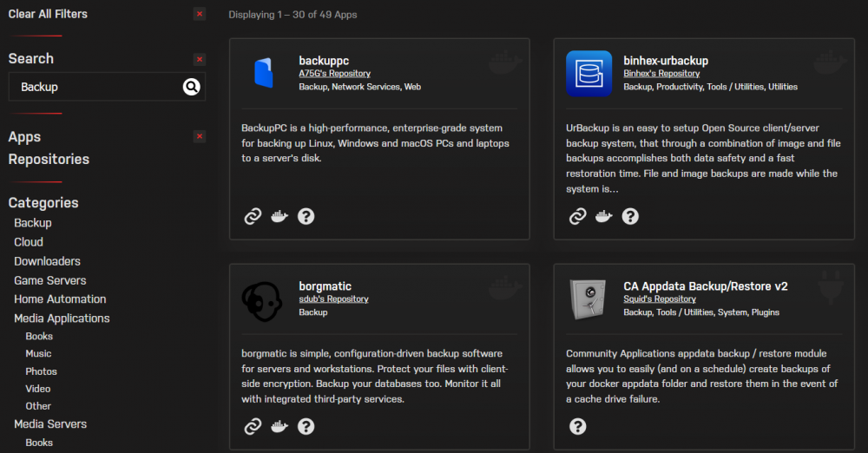The width and height of the screenshot is (868, 453).
Task: Select Video subcategory
Action: tap(37, 389)
